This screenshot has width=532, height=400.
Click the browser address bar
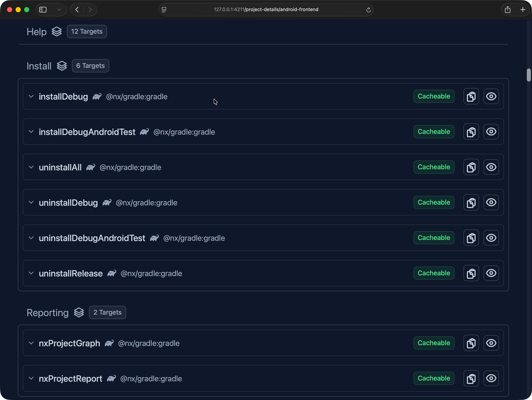[x=266, y=10]
